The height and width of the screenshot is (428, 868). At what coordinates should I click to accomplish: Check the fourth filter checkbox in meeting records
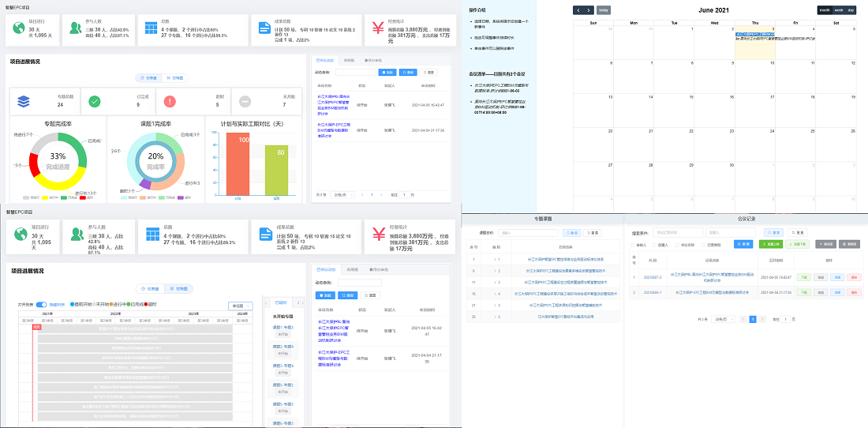pos(703,245)
